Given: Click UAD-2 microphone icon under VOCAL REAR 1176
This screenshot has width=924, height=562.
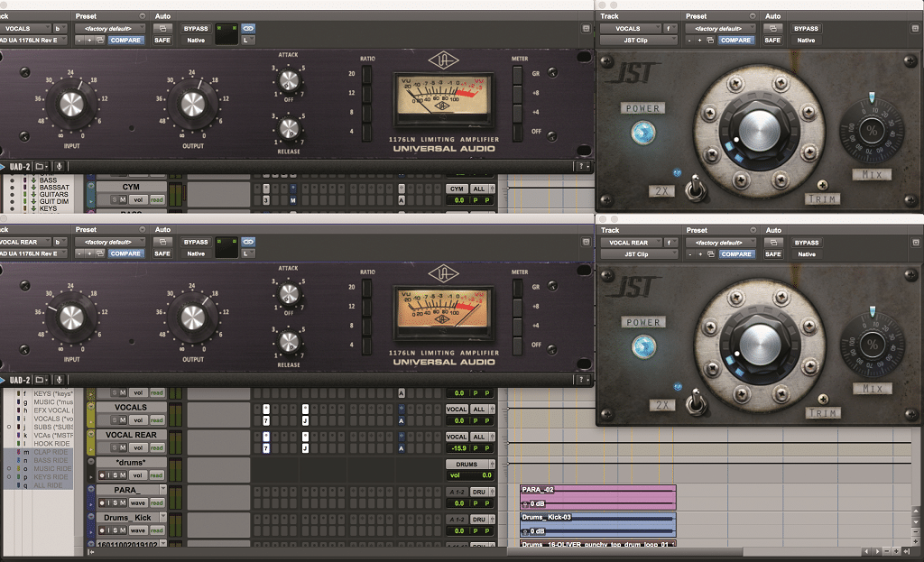Looking at the screenshot, I should (59, 380).
